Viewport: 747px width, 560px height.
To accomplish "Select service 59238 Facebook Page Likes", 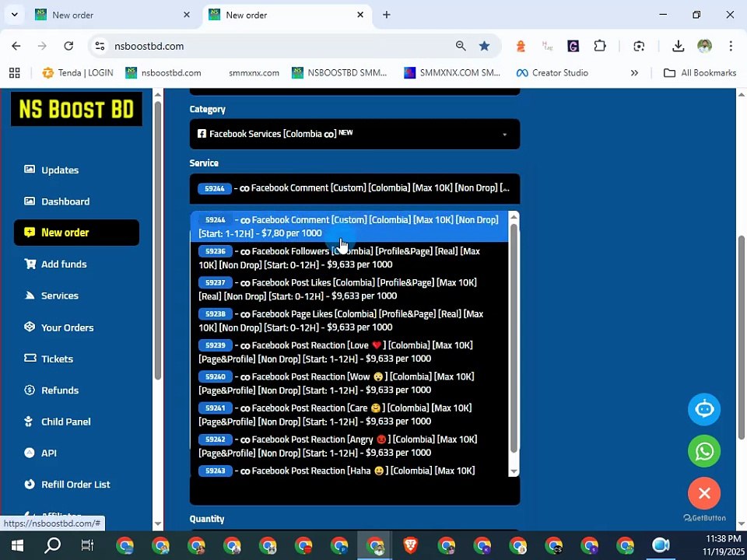I will [x=349, y=320].
